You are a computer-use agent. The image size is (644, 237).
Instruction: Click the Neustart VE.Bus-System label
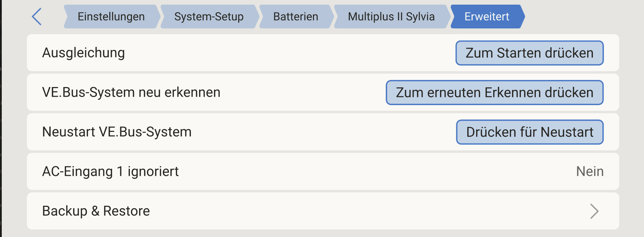(117, 132)
